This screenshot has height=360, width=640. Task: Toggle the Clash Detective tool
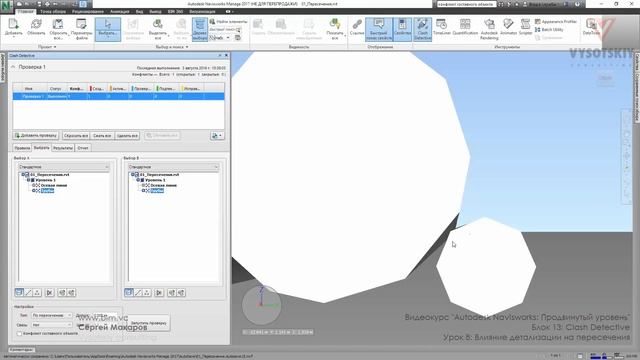point(422,29)
